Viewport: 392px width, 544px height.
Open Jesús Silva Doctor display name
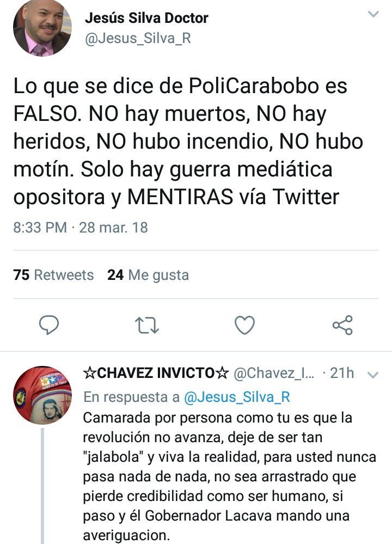(x=146, y=18)
